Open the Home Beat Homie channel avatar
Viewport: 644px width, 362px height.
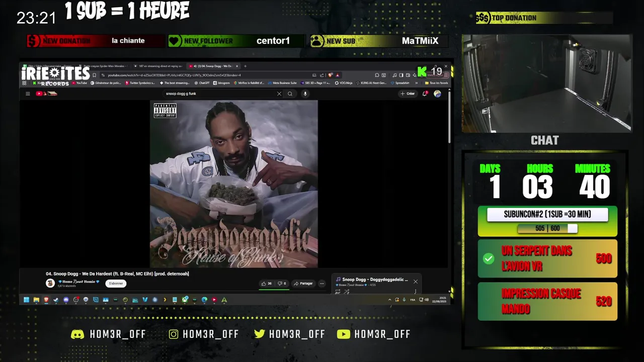point(50,284)
